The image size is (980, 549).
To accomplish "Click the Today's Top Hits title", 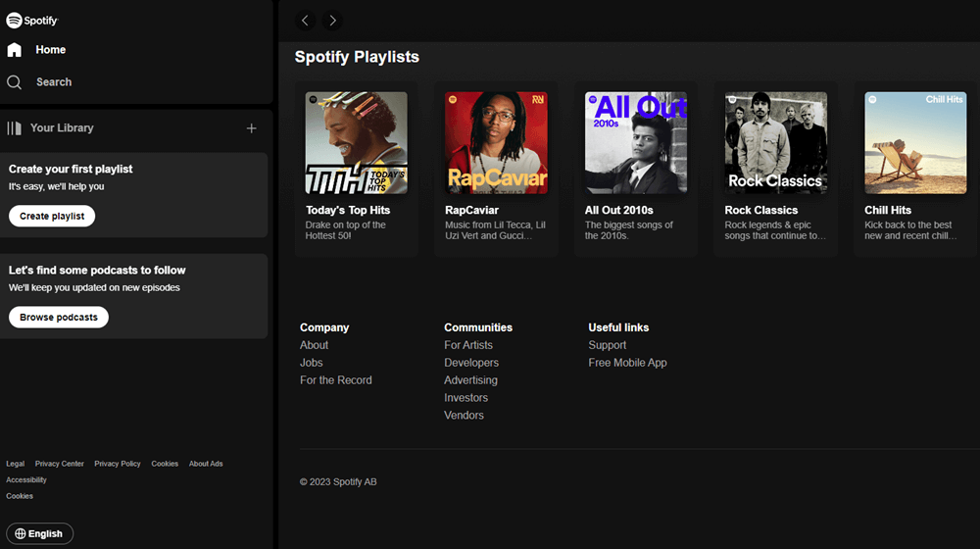I will (x=348, y=210).
